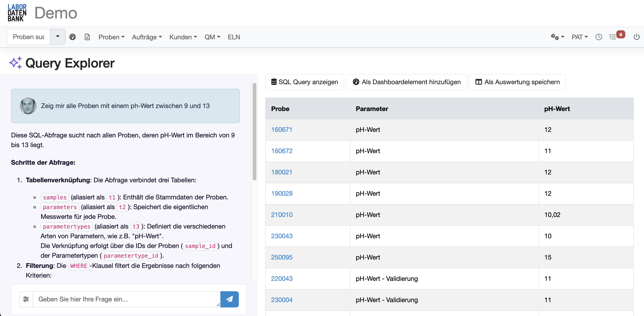Open the QM menu
Screen dimensions: 644x316
[x=212, y=37]
